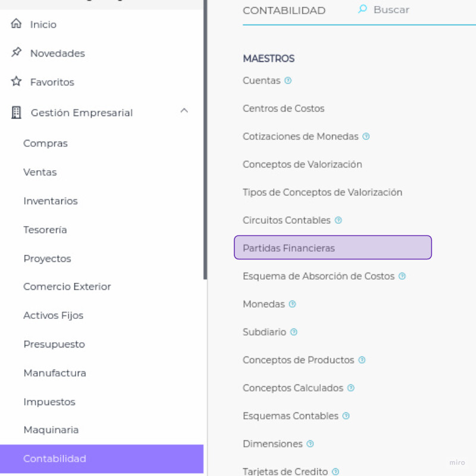Click Conceptos de Valorización link
Screen dimensions: 476x476
[302, 164]
